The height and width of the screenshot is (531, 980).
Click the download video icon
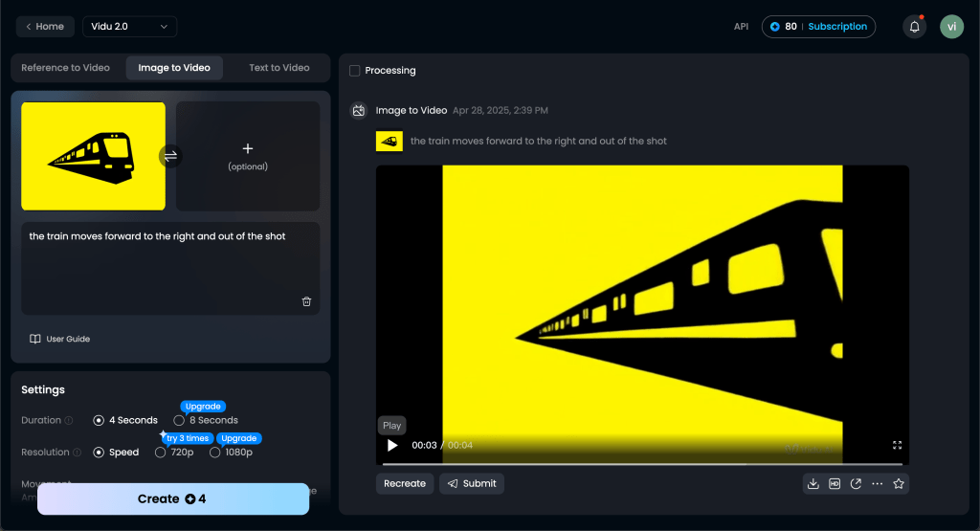tap(813, 484)
